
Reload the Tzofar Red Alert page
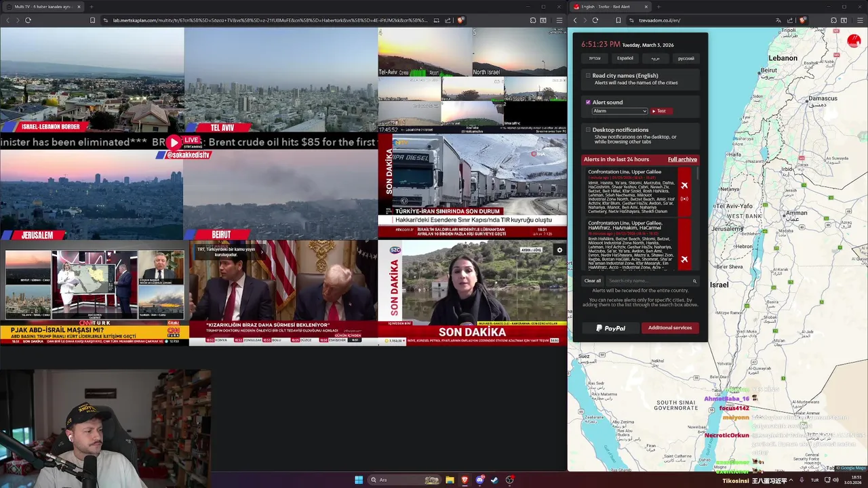(596, 20)
